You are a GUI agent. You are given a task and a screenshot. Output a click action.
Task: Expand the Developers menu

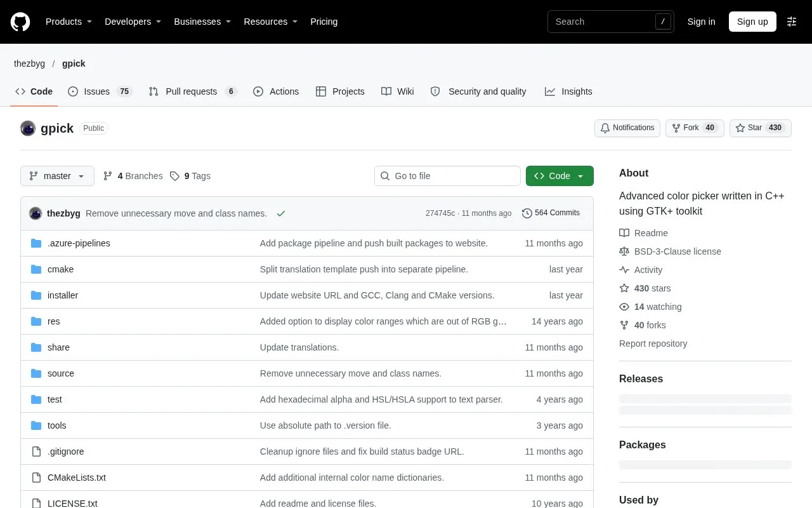point(133,22)
